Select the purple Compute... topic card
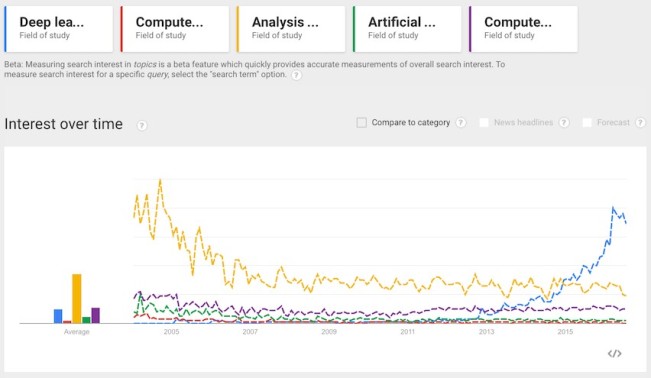 (524, 29)
